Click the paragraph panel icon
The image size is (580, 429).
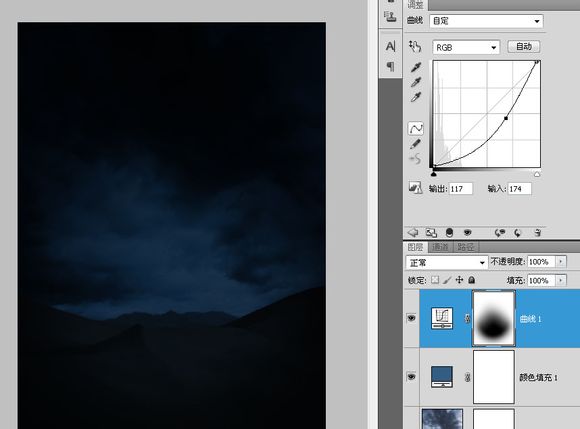[x=390, y=67]
